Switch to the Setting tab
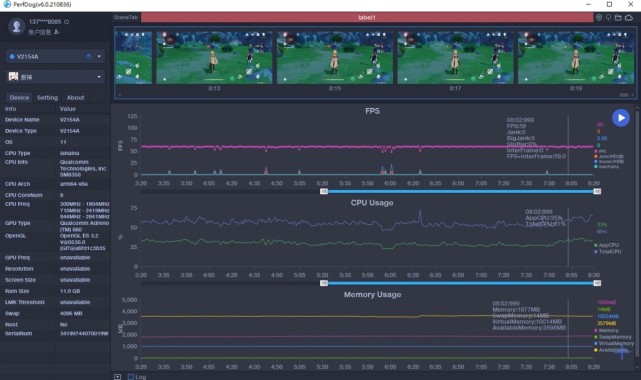The width and height of the screenshot is (641, 380). point(47,98)
